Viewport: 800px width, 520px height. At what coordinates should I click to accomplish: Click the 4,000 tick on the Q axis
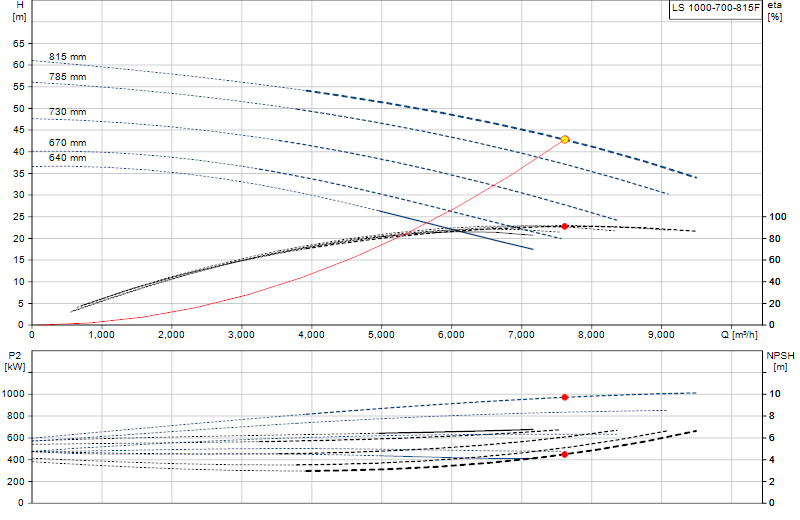tap(311, 335)
